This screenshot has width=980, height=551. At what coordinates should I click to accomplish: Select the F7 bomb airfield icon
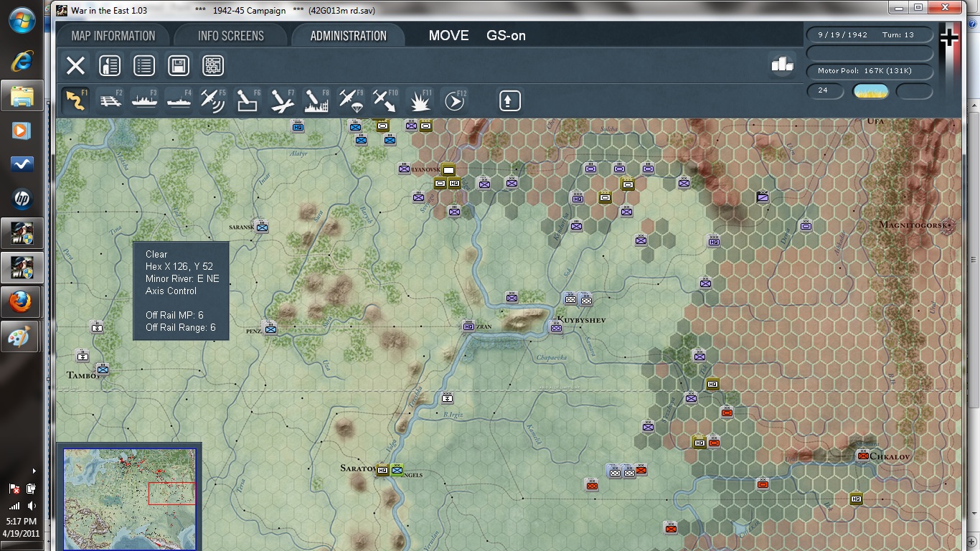coord(282,101)
